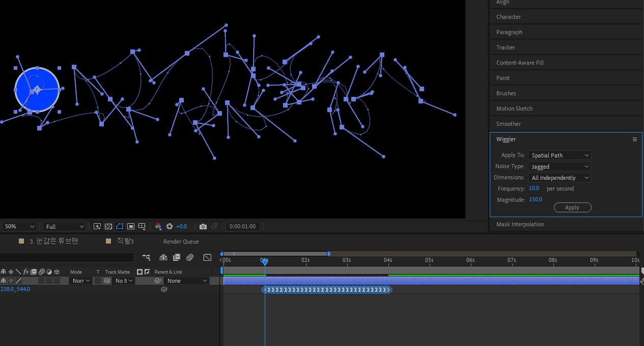The height and width of the screenshot is (346, 644).
Task: Click the Wiggler panel menu icon
Action: 635,139
